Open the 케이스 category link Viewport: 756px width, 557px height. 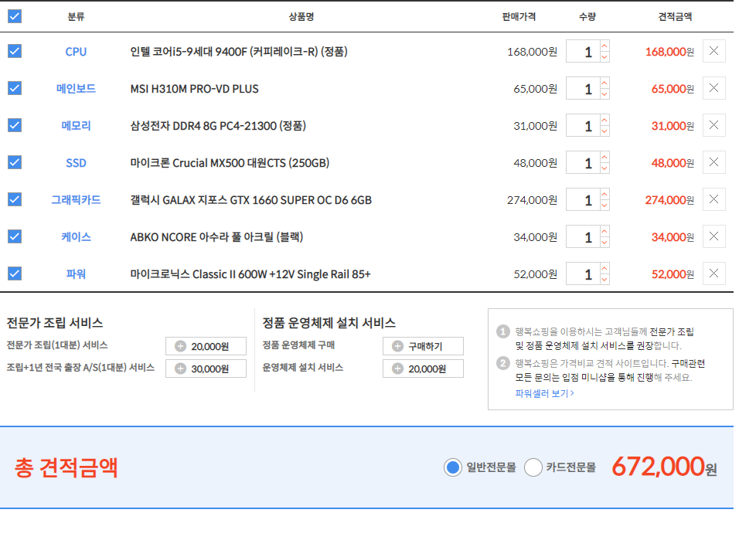click(x=76, y=236)
